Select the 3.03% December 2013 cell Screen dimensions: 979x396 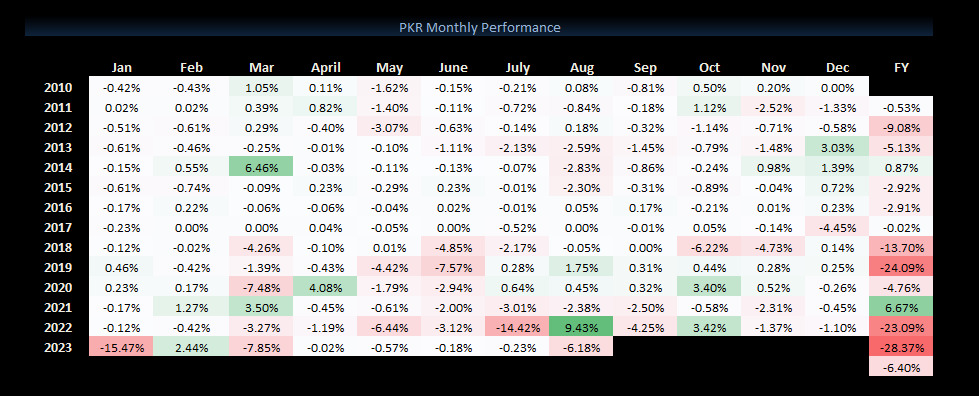coord(837,148)
